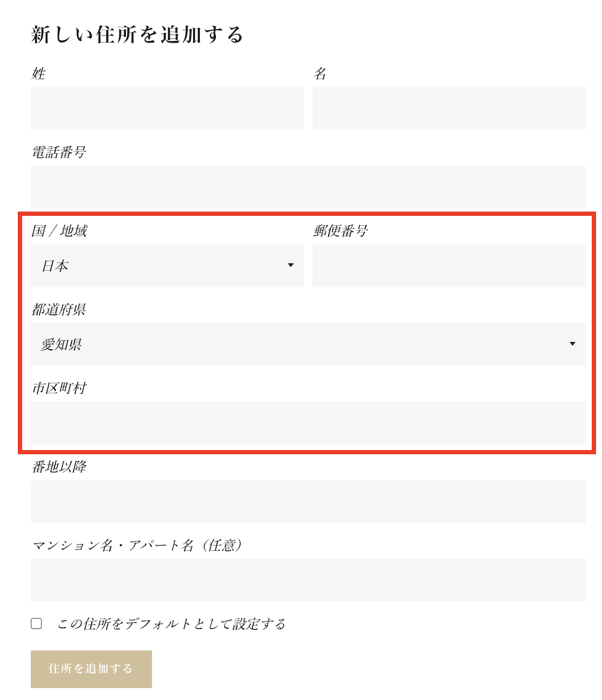
Task: Click the 都道府県 label text
Action: pyautogui.click(x=59, y=309)
